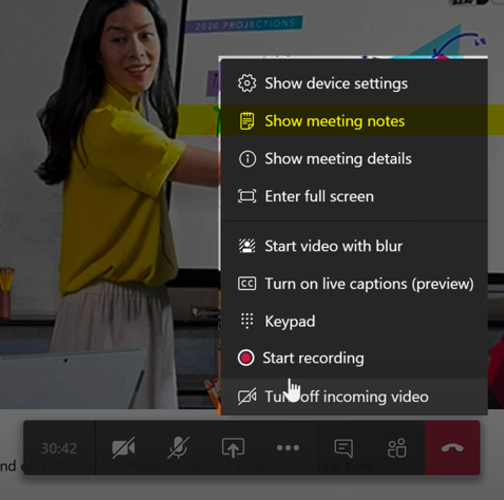This screenshot has height=500, width=504.
Task: Show participants panel
Action: click(397, 448)
